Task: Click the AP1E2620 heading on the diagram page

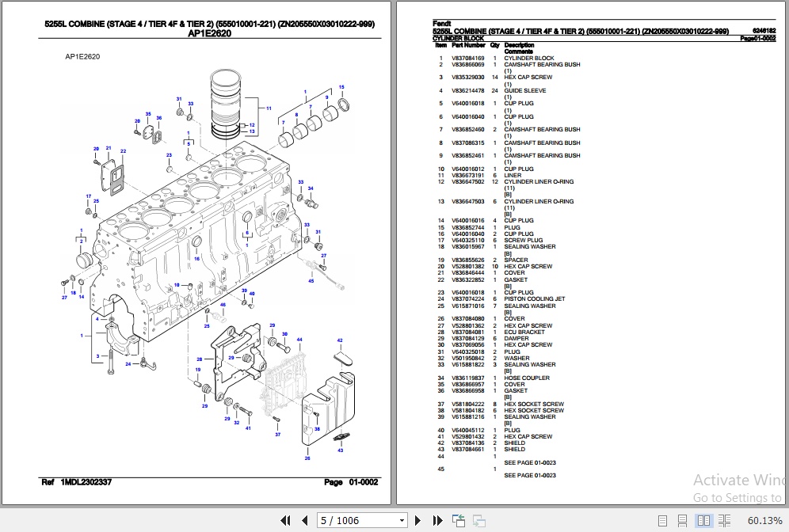Action: coord(209,34)
